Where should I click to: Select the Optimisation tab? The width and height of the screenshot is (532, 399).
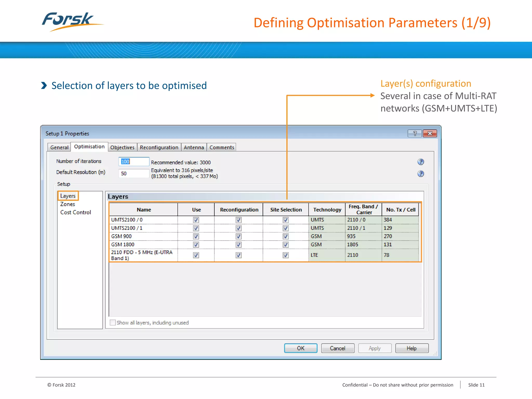tap(89, 147)
